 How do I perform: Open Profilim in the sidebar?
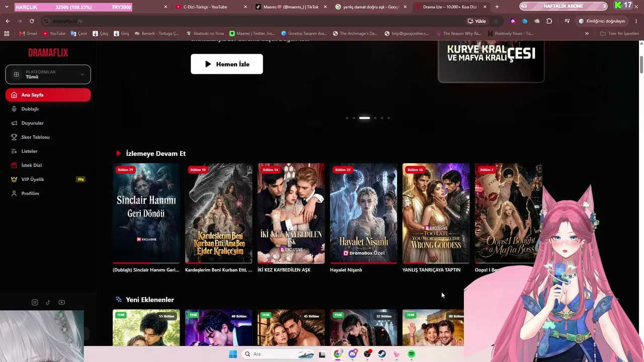click(48, 194)
